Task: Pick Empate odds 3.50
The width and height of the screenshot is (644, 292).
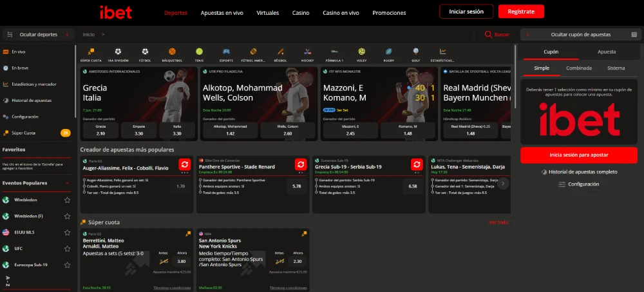Action: click(139, 130)
